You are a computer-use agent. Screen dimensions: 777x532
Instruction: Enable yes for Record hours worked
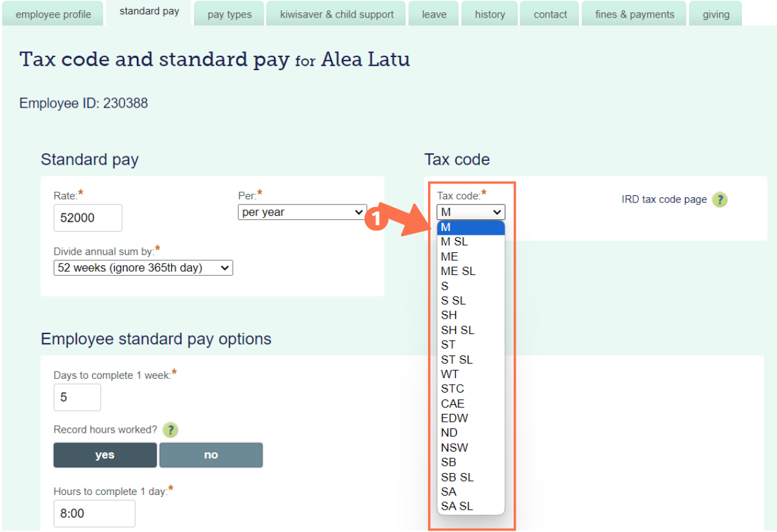pyautogui.click(x=104, y=455)
